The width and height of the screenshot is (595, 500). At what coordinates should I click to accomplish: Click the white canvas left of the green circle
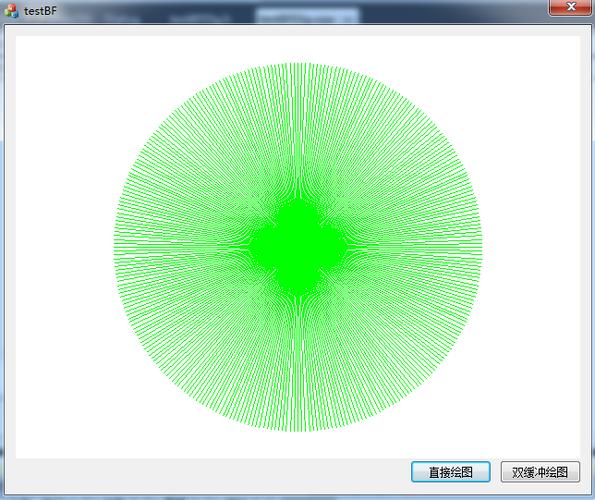pos(65,247)
